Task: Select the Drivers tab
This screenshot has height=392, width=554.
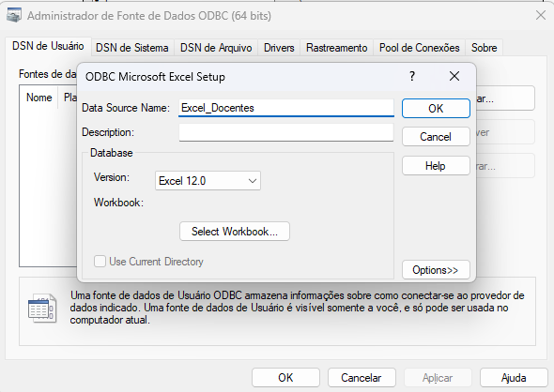Action: pyautogui.click(x=279, y=48)
